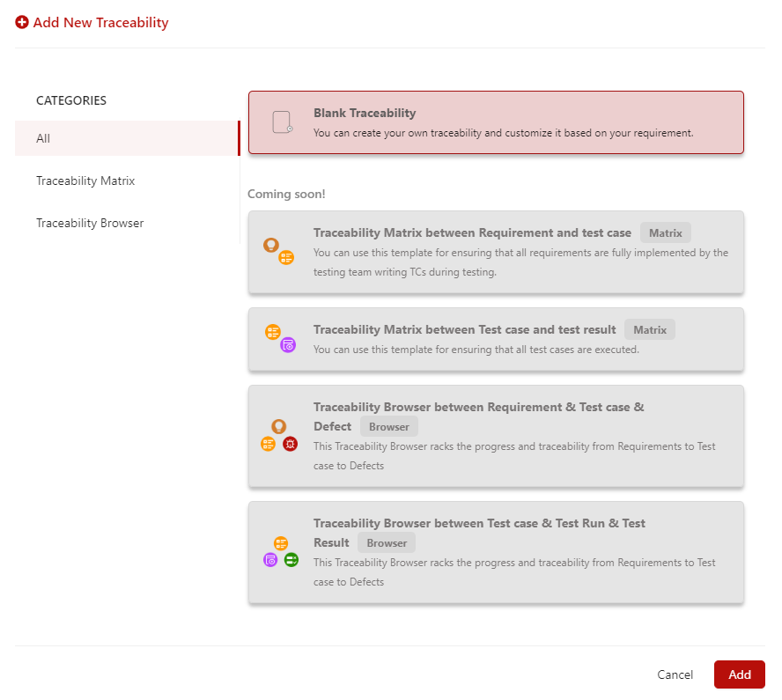Click the blank document icon in Blank Traceability card
This screenshot has height=700, width=782.
[x=283, y=122]
